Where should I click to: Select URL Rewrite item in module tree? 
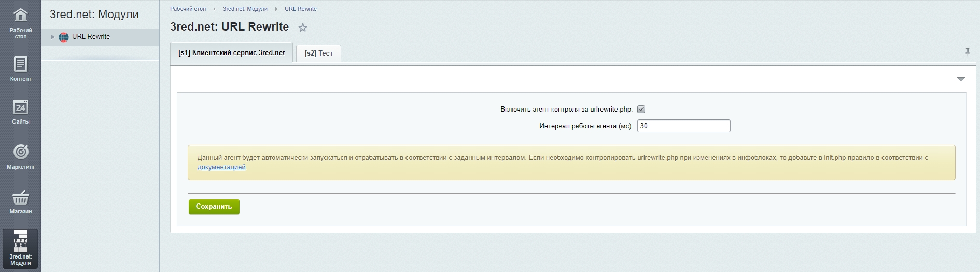(91, 37)
